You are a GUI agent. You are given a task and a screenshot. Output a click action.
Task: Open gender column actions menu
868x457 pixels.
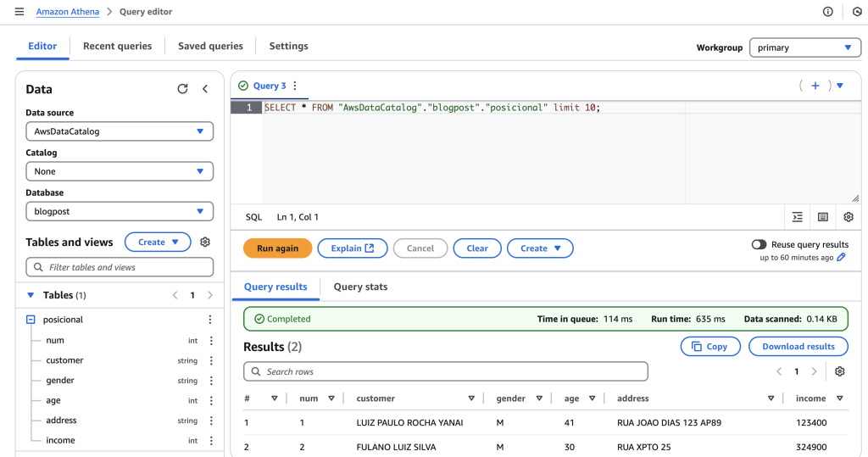(211, 381)
